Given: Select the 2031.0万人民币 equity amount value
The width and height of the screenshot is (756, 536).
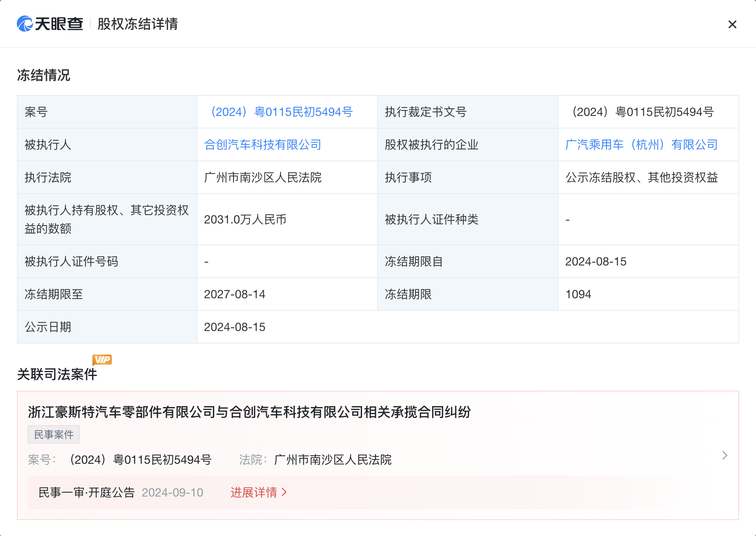Looking at the screenshot, I should [x=245, y=220].
